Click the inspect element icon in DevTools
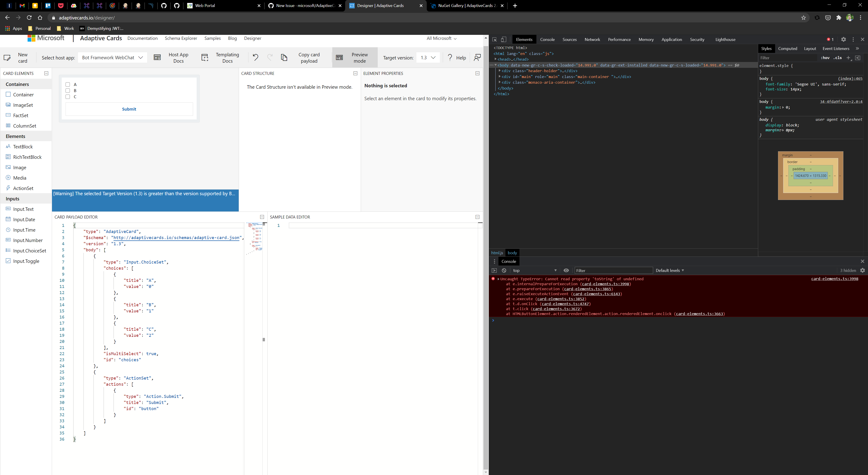The image size is (868, 475). click(x=494, y=39)
